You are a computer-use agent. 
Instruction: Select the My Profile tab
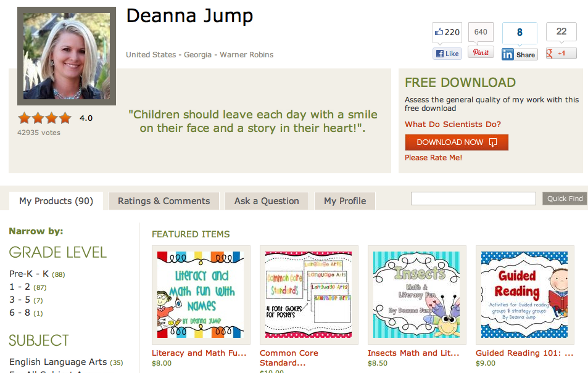coord(345,201)
